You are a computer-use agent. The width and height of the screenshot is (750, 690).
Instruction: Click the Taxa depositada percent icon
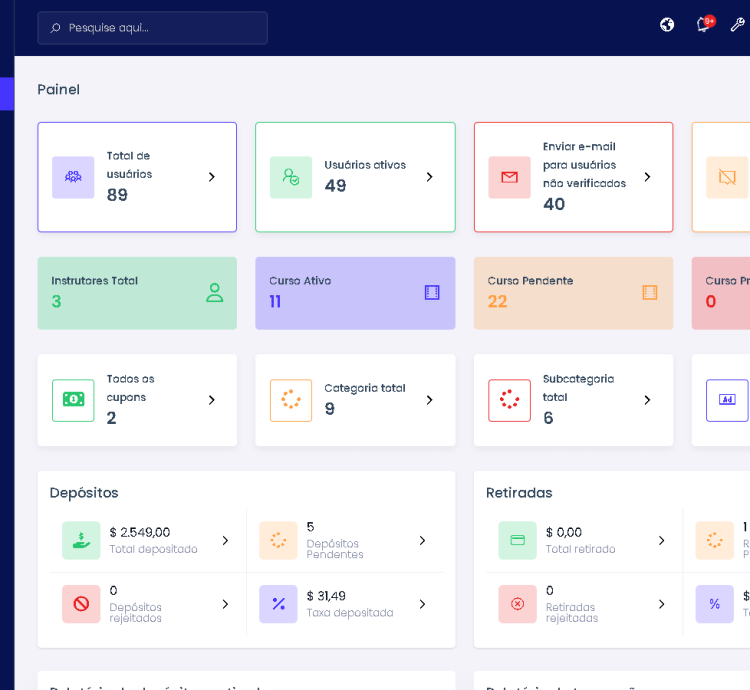(x=278, y=604)
